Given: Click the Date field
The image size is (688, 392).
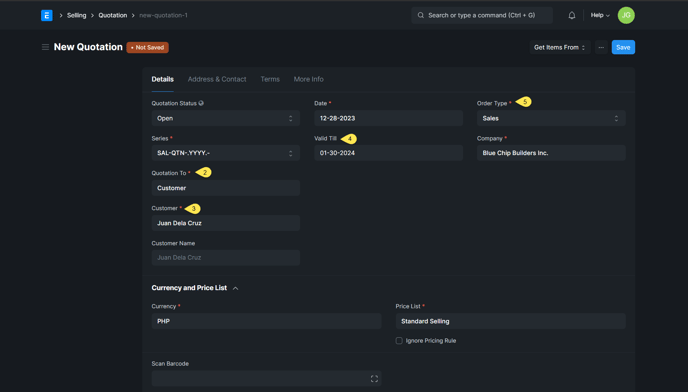Looking at the screenshot, I should (x=388, y=118).
